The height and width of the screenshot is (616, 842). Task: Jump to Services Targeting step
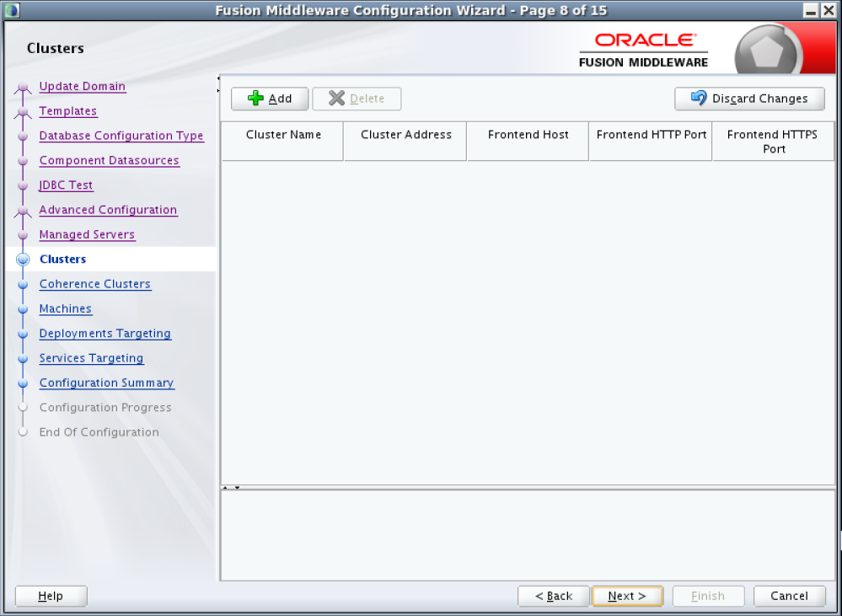[91, 358]
